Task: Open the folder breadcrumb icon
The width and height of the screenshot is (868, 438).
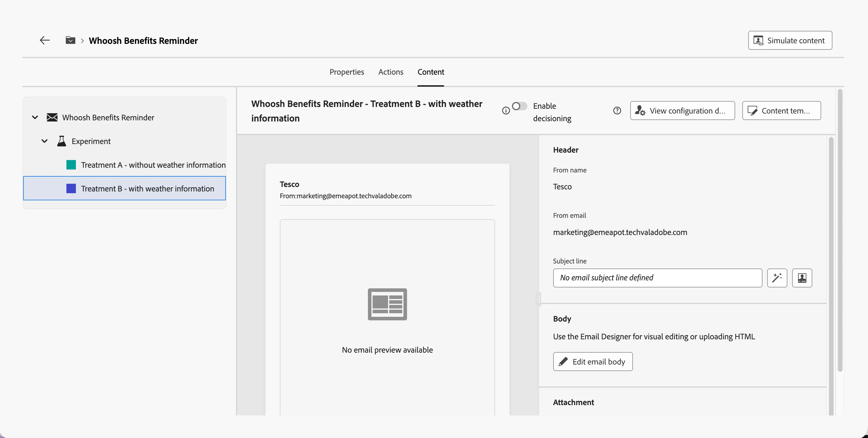Action: 70,40
